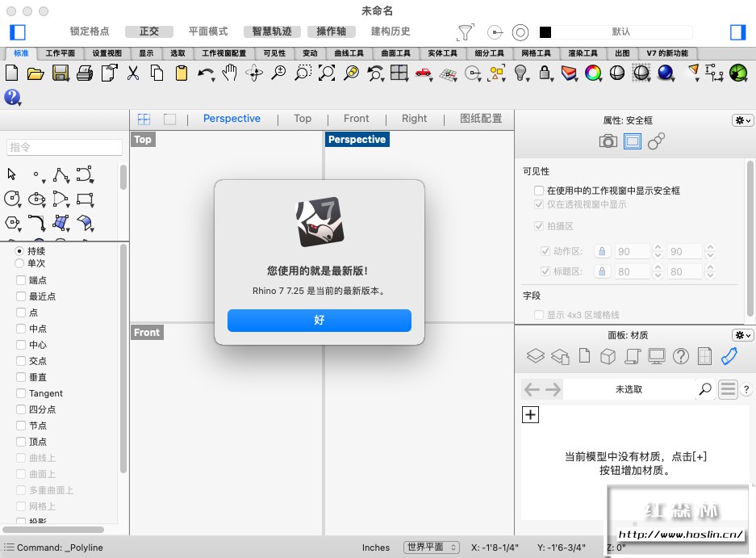Enable the Tangent osnap checkbox
The height and width of the screenshot is (558, 756).
click(x=21, y=393)
